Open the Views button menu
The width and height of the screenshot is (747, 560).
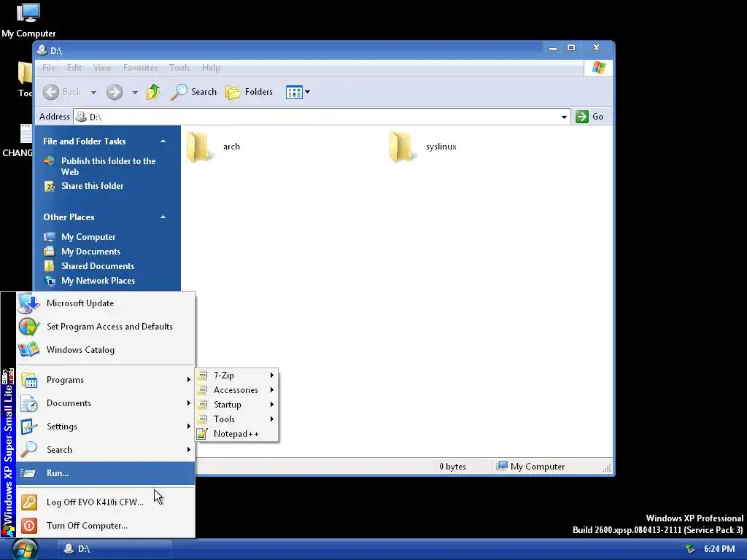298,92
